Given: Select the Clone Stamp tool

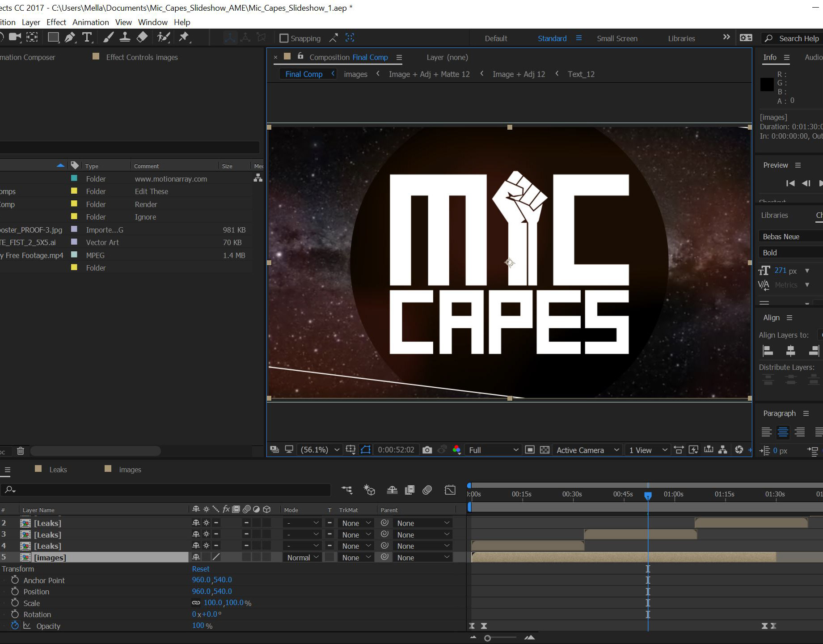Looking at the screenshot, I should click(125, 38).
